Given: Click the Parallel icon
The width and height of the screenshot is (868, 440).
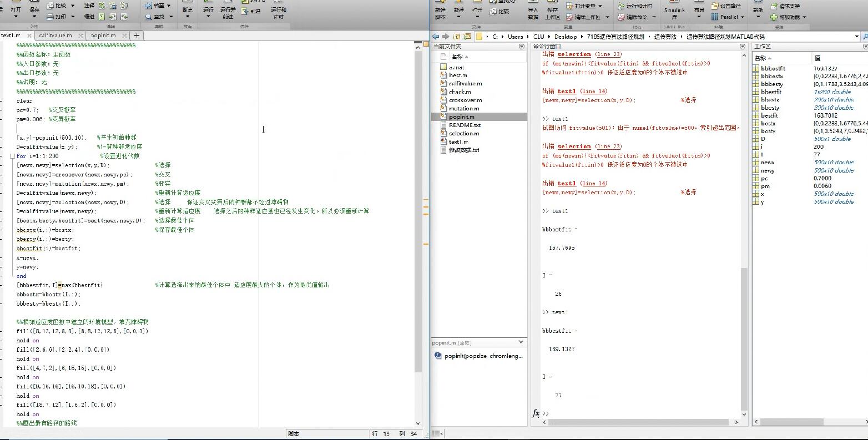Looking at the screenshot, I should [x=715, y=17].
